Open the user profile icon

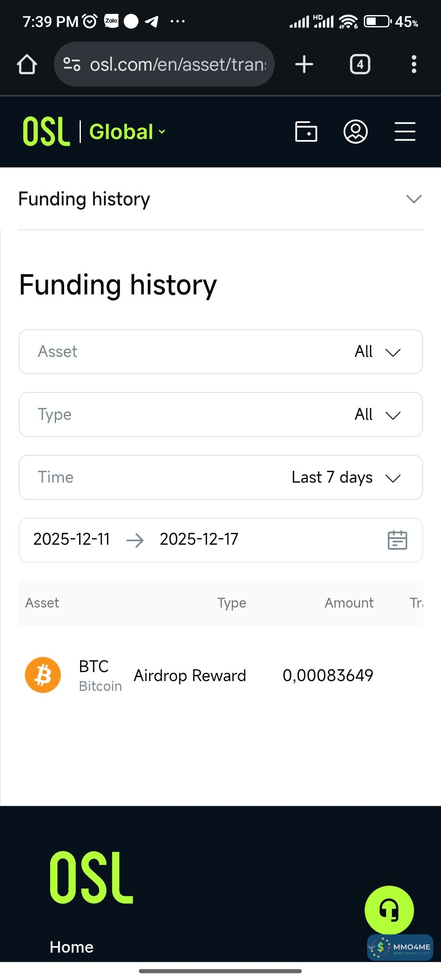[x=356, y=131]
